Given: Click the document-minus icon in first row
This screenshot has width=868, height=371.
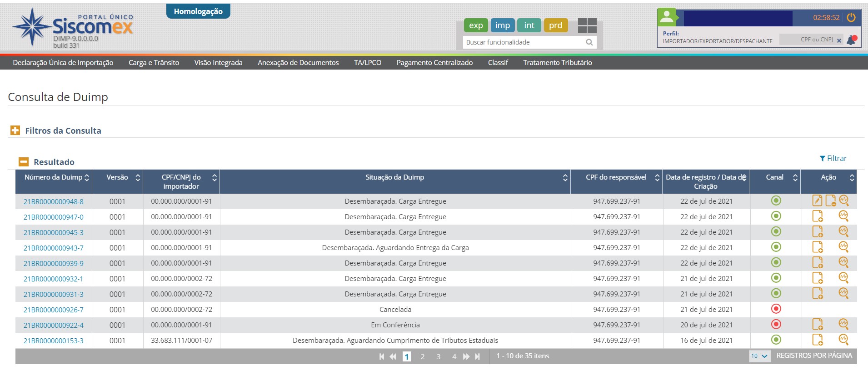Looking at the screenshot, I should [x=830, y=201].
